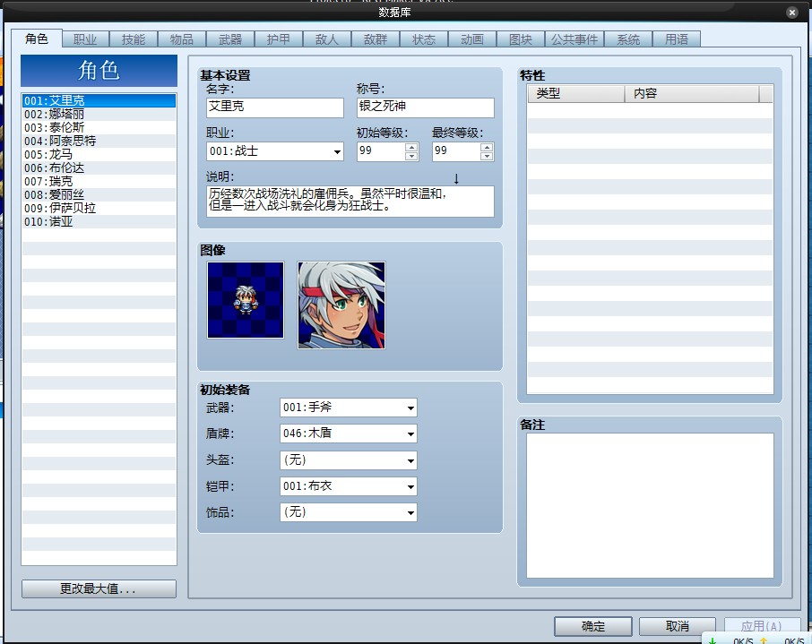Select actor 002:娜塔丽 in list
Screen dimensions: 812x644
(99, 114)
